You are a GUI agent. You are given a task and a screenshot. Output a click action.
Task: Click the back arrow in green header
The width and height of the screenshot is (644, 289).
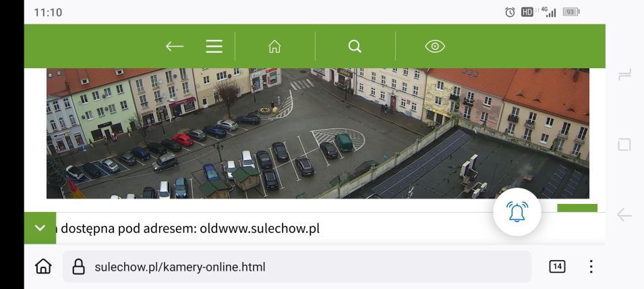pyautogui.click(x=175, y=47)
